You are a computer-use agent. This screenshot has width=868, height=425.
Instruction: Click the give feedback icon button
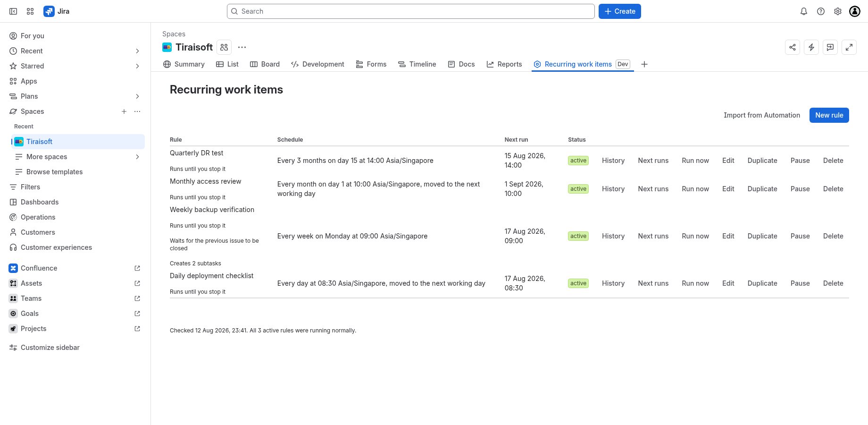[830, 47]
